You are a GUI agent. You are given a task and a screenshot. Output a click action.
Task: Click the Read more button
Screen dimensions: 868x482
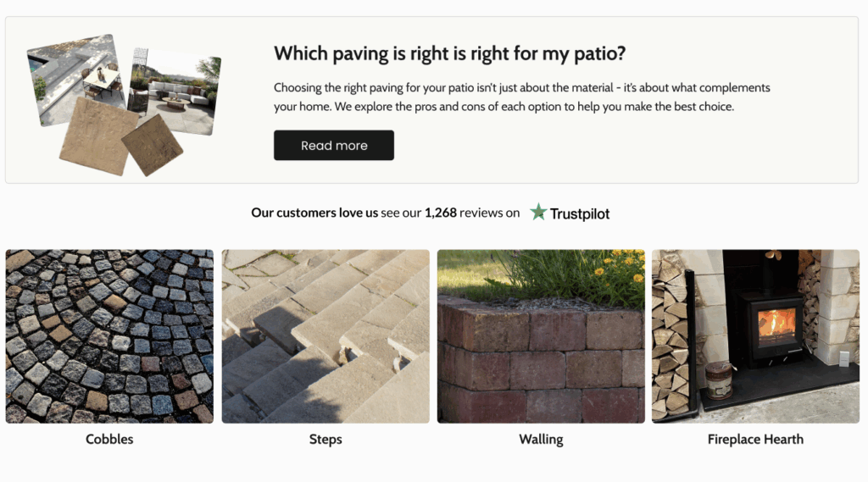coord(333,146)
